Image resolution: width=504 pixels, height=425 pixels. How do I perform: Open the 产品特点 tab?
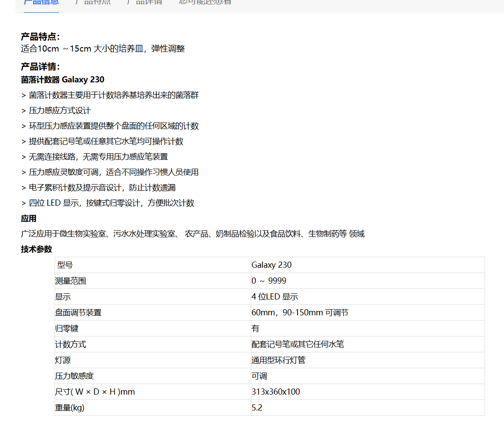[x=92, y=2]
